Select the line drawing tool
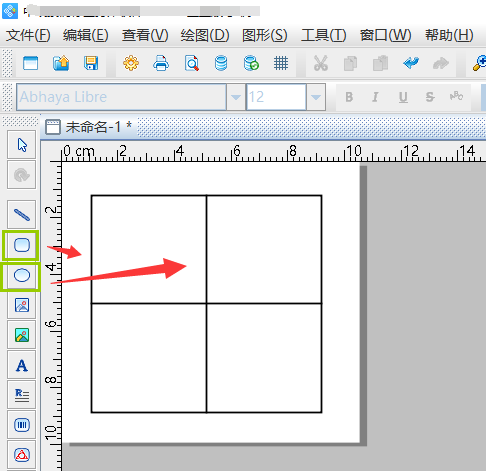This screenshot has width=486, height=471. (x=22, y=215)
